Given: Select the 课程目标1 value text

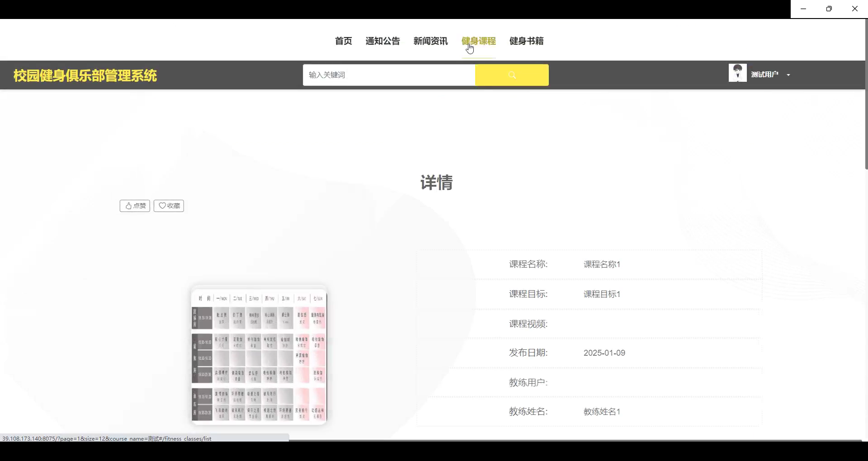Looking at the screenshot, I should tap(602, 294).
